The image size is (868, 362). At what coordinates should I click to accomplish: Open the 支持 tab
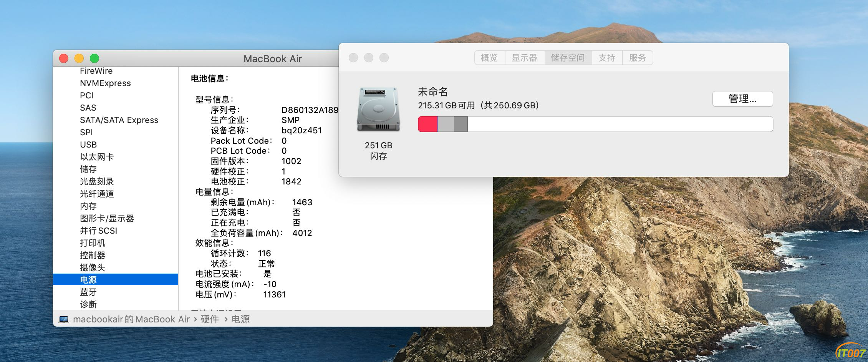pyautogui.click(x=607, y=58)
